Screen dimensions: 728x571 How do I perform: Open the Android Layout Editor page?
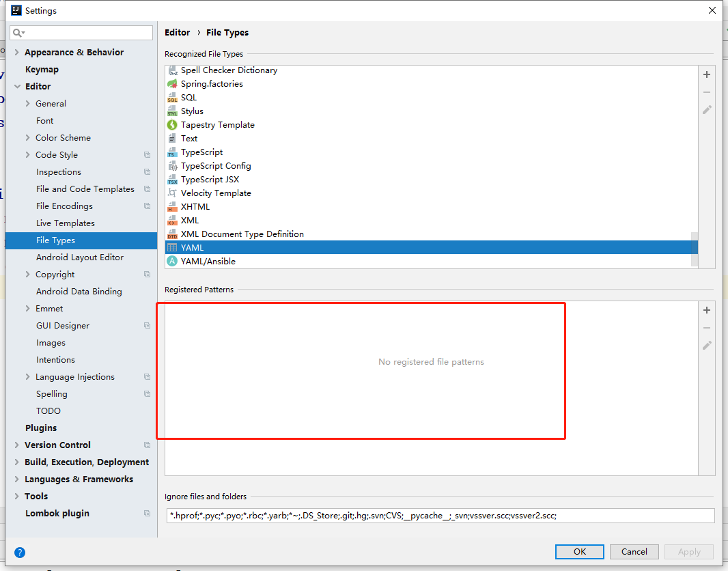(80, 257)
